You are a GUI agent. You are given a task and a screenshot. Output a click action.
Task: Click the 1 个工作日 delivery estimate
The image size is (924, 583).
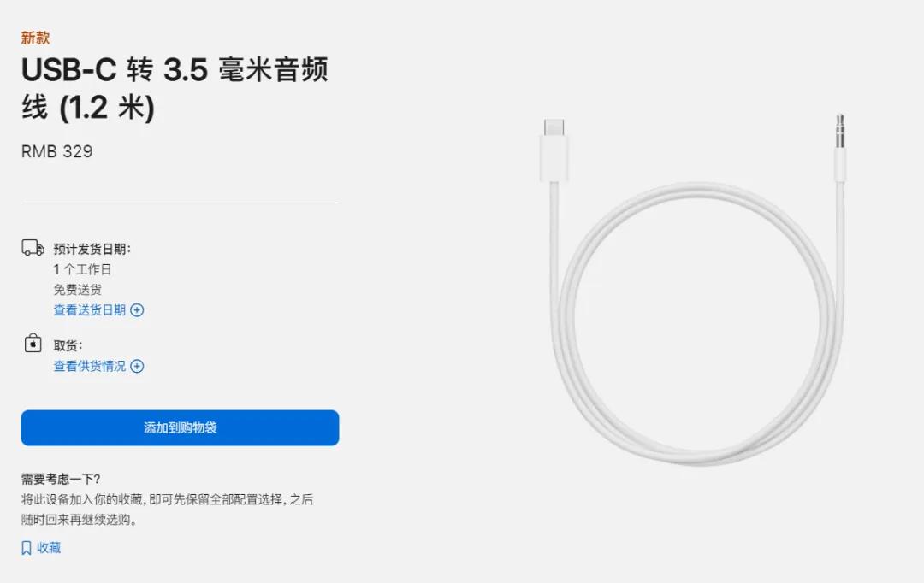82,270
